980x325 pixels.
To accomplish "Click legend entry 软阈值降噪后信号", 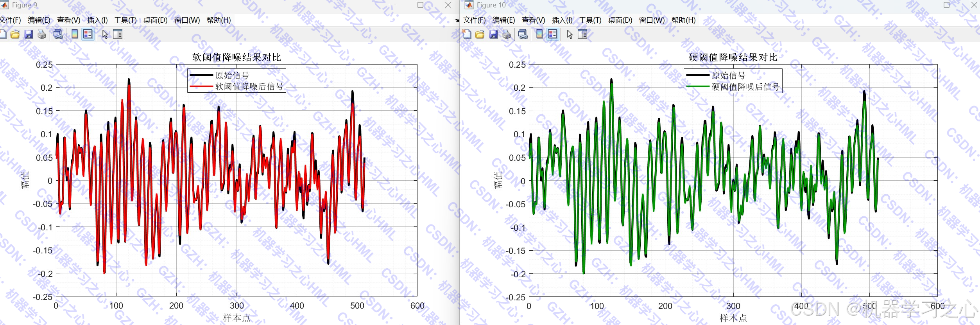I will [249, 86].
